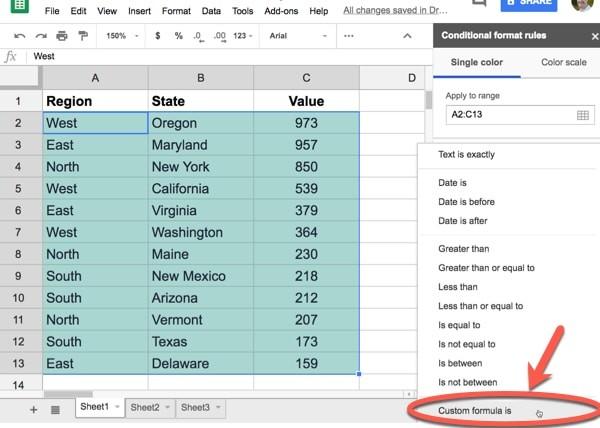Open the account profile picture
600x428 pixels.
582,5
